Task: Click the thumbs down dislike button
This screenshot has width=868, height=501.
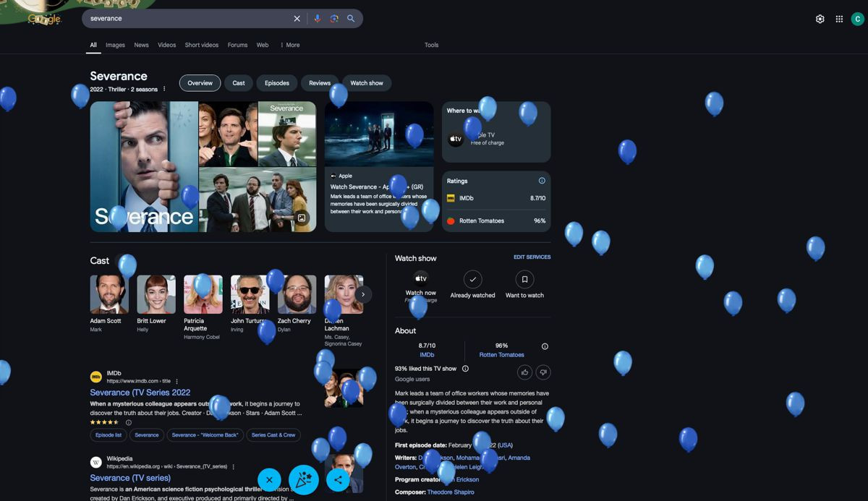Action: tap(543, 372)
